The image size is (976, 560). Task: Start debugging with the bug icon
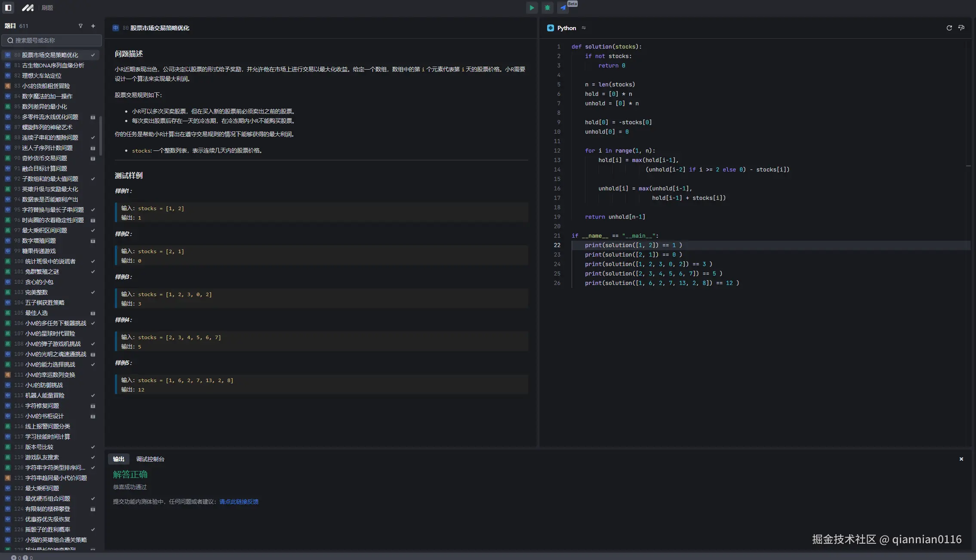547,8
